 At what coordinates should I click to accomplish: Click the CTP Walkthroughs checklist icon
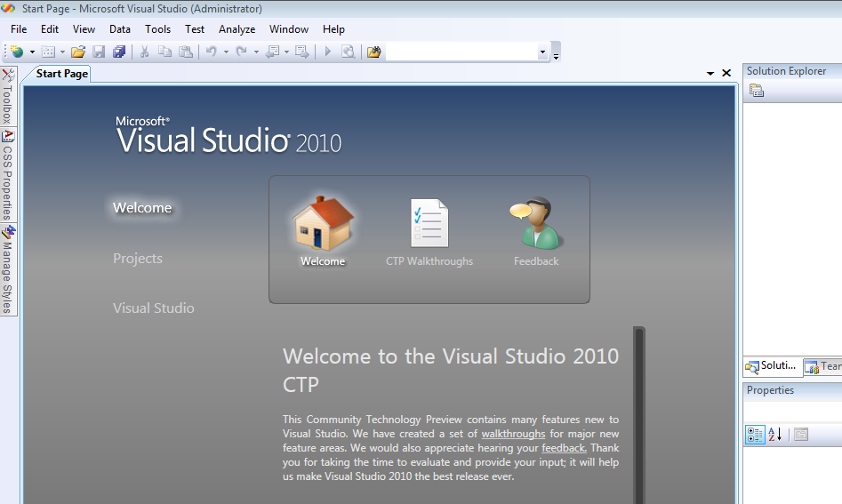[429, 223]
